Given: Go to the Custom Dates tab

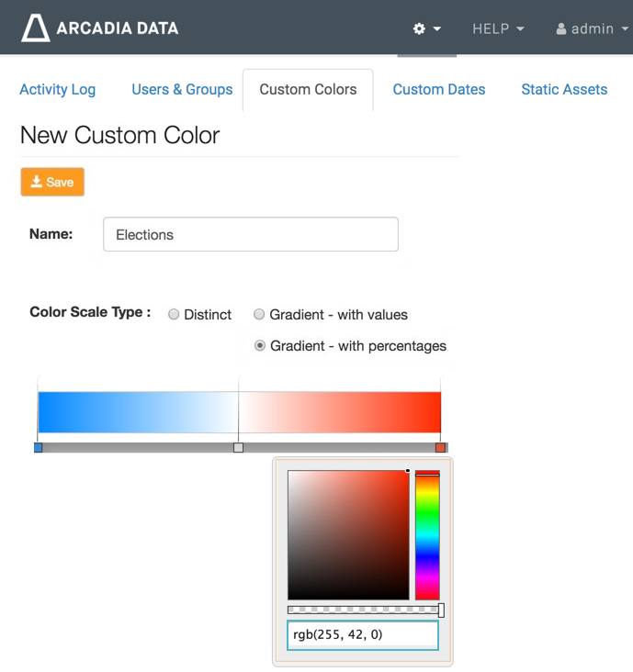Looking at the screenshot, I should tap(439, 89).
